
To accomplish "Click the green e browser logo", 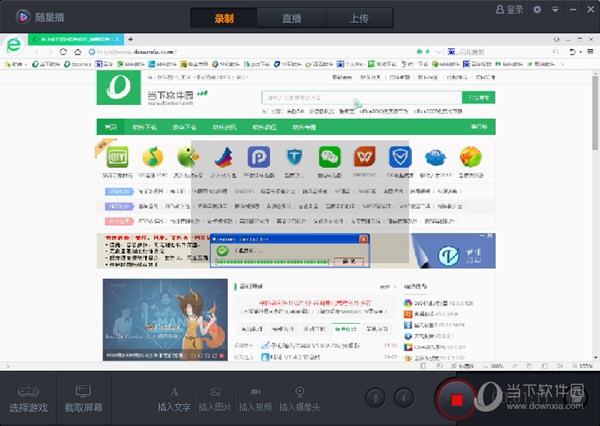I will coord(14,45).
